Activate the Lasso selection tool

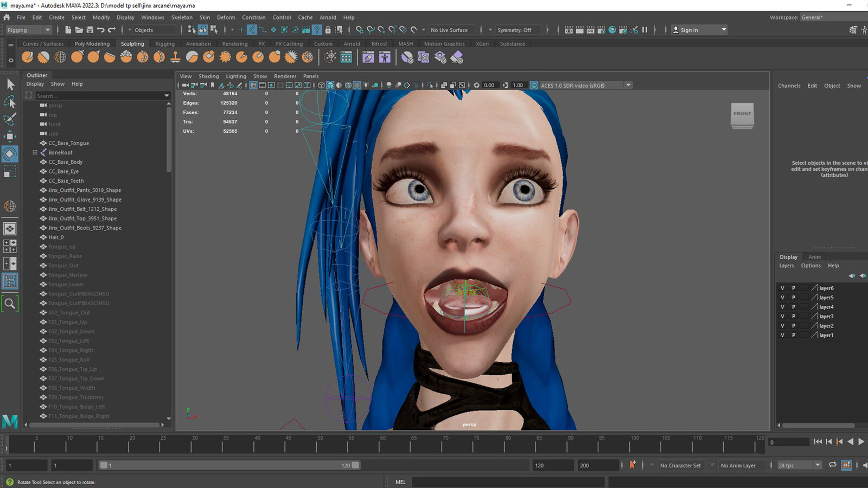(x=10, y=102)
